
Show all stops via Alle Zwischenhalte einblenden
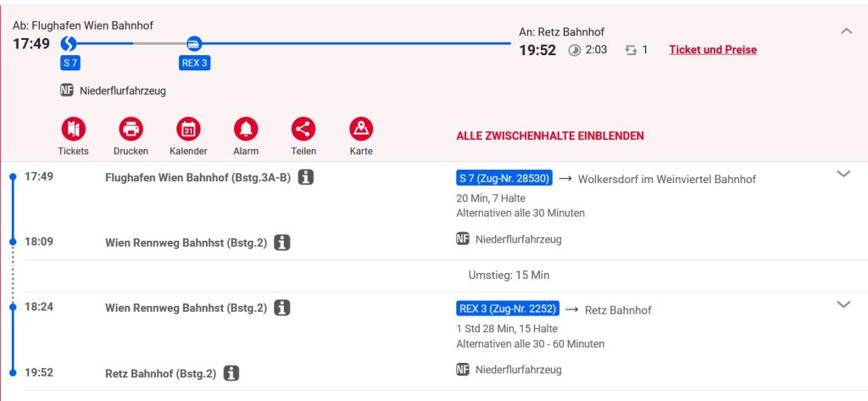click(x=549, y=136)
